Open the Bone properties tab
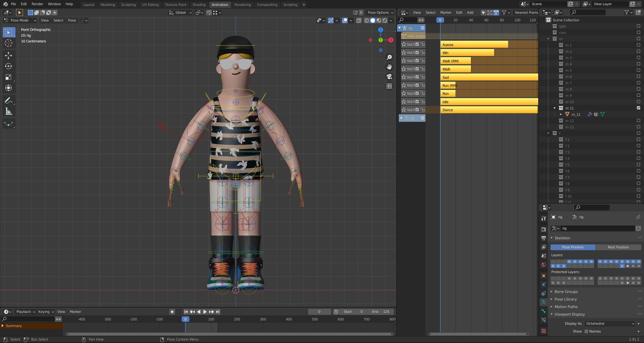The height and width of the screenshot is (343, 644). click(544, 311)
